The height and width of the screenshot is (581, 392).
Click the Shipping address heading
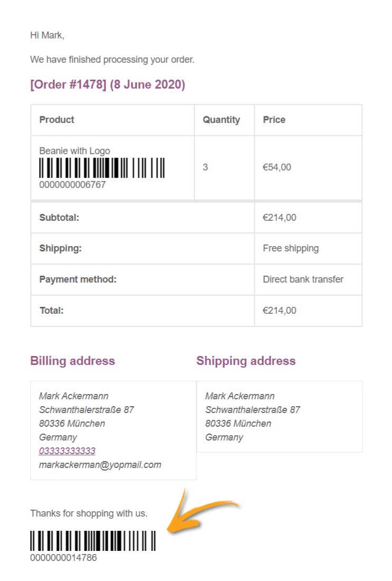pos(246,361)
